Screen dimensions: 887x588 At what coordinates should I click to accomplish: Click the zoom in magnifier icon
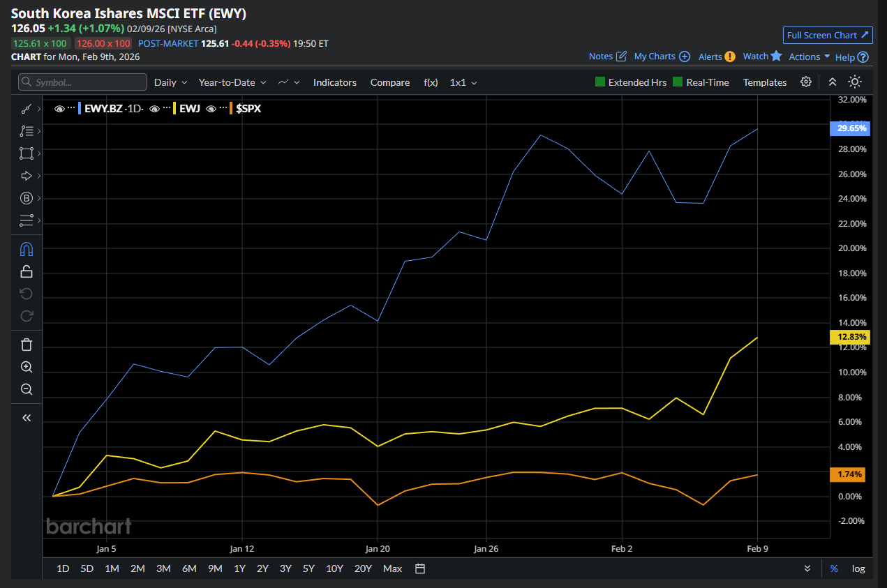pyautogui.click(x=27, y=367)
